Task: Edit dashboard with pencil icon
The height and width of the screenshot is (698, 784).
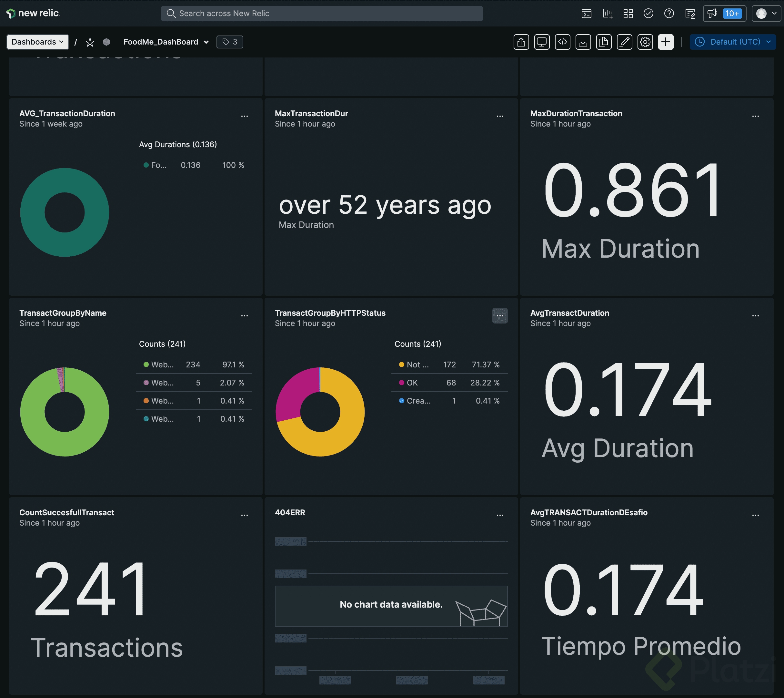Action: click(624, 42)
